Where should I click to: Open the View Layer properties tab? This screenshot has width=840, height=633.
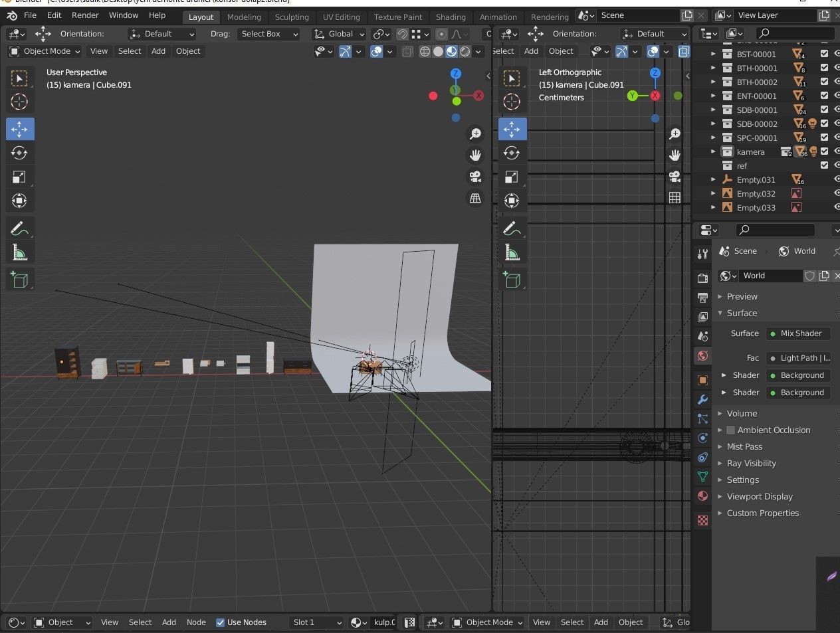coord(702,317)
